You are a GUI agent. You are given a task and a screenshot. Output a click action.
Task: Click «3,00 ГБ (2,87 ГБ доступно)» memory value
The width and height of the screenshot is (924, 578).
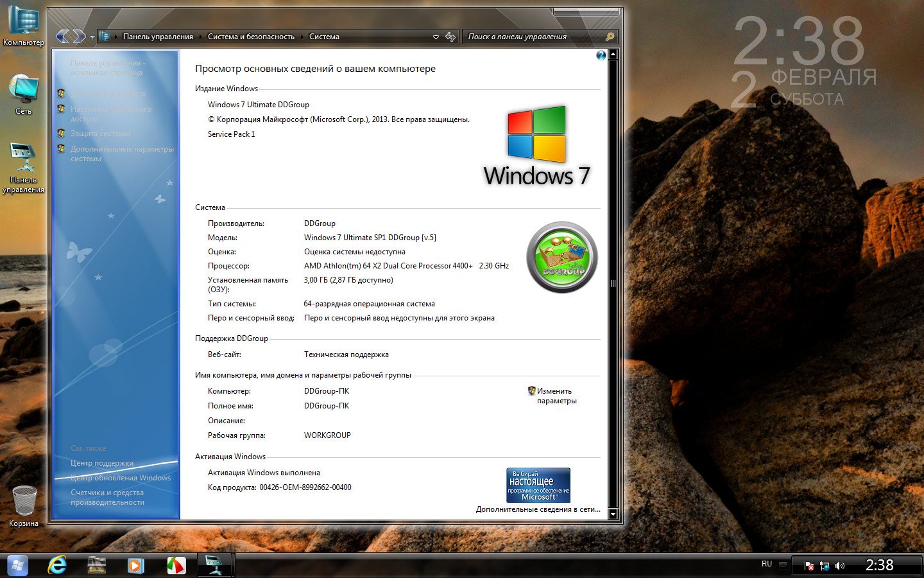click(x=348, y=280)
